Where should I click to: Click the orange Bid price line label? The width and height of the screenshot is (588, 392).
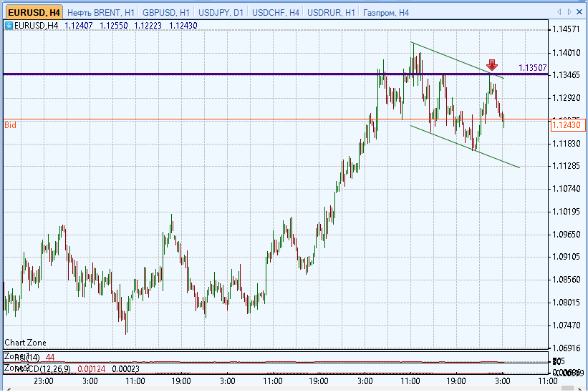point(10,125)
